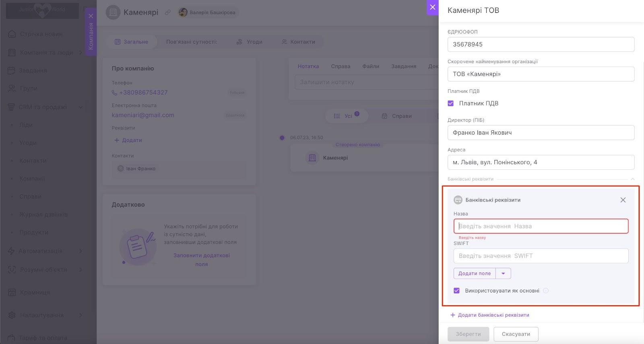644x344 pixels.
Task: Filter timeline by Справи
Action: coord(397,116)
